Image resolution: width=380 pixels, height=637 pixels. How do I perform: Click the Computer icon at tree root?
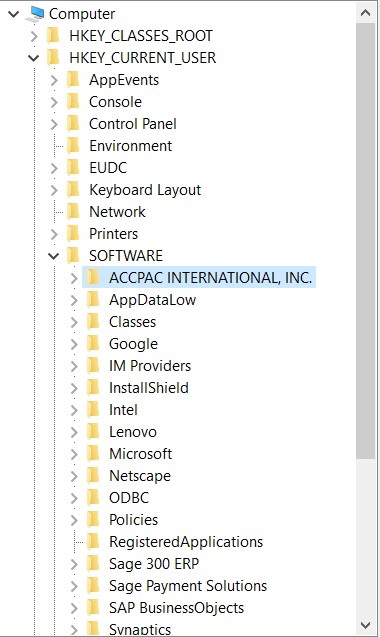[x=35, y=14]
